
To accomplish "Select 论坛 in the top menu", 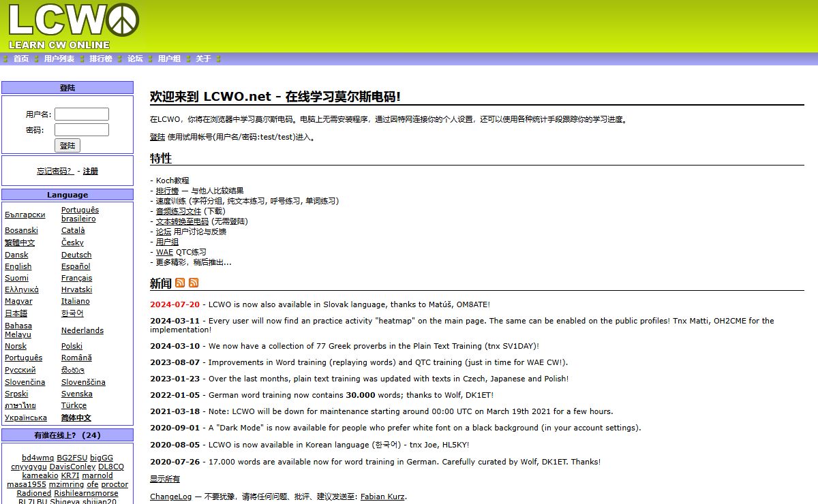I will pyautogui.click(x=135, y=59).
